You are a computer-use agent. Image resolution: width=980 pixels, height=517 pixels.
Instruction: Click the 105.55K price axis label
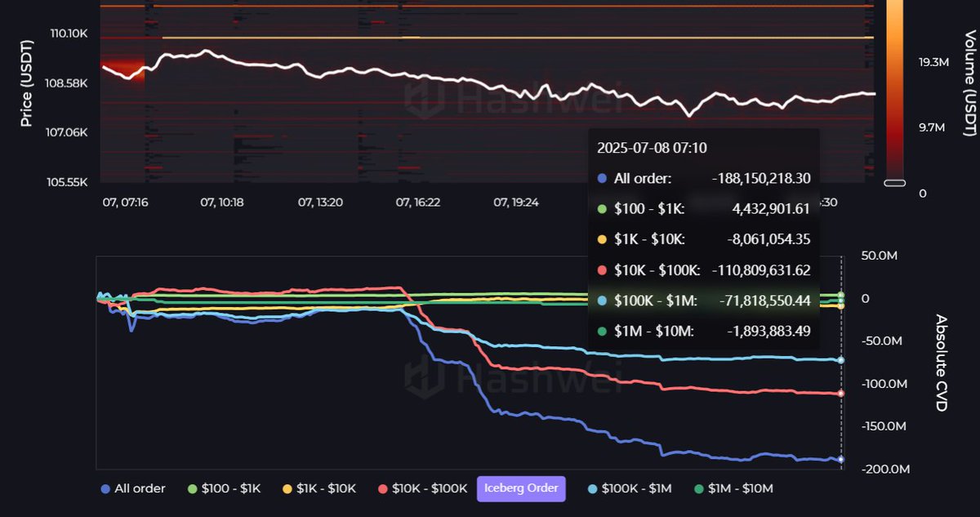click(69, 182)
